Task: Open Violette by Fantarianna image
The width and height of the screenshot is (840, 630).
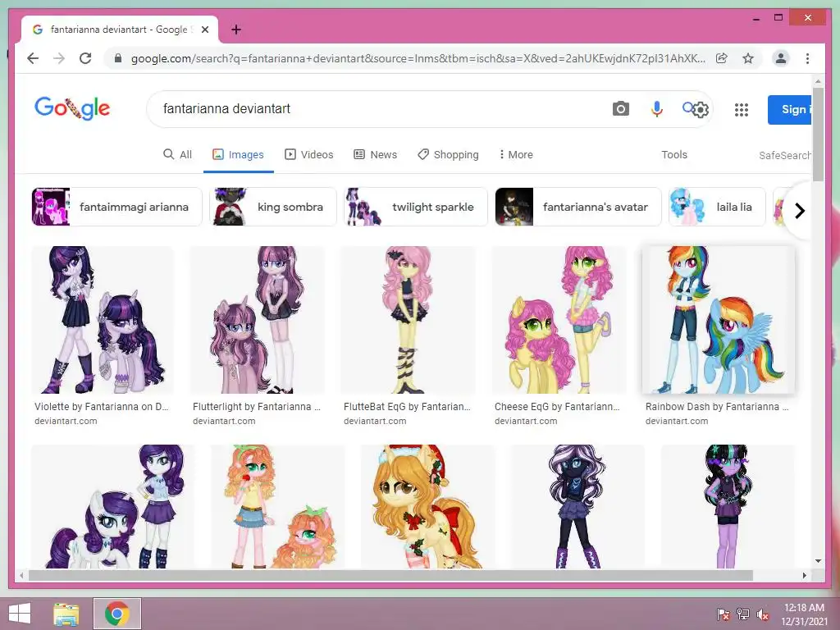Action: pos(103,320)
